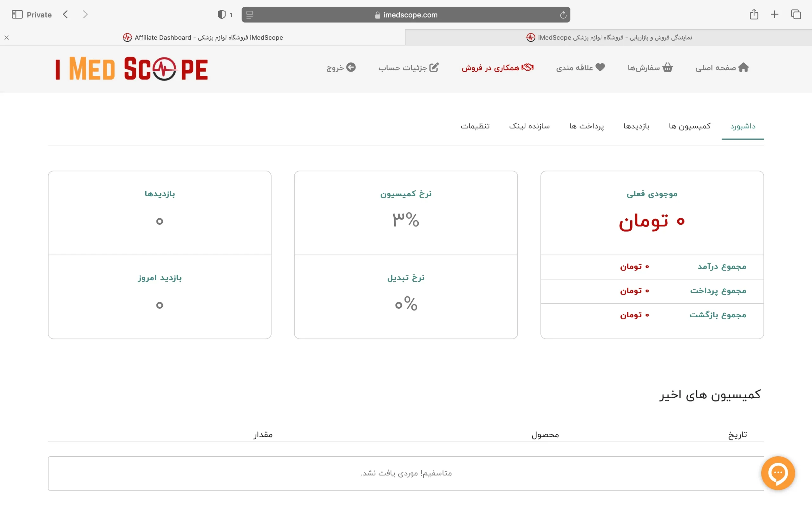Select the سازنده لینک tab

click(x=529, y=126)
